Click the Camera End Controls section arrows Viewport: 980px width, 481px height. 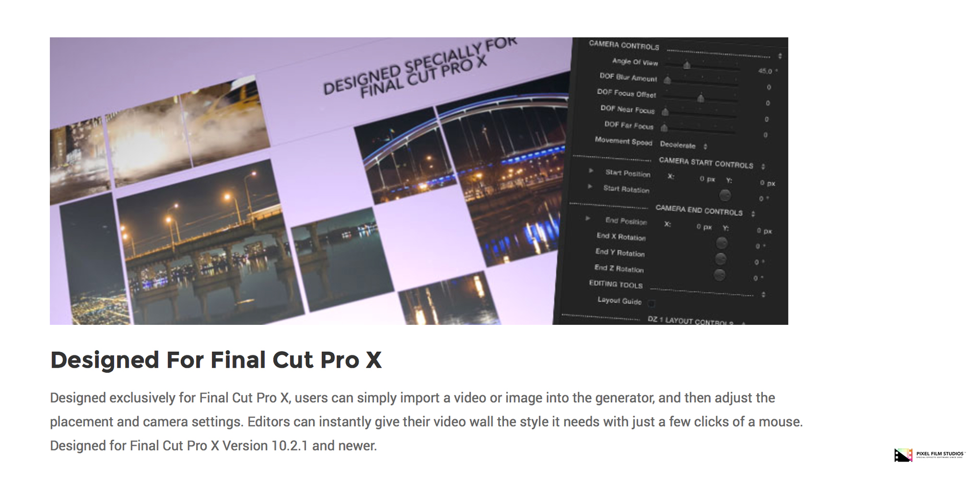[753, 213]
